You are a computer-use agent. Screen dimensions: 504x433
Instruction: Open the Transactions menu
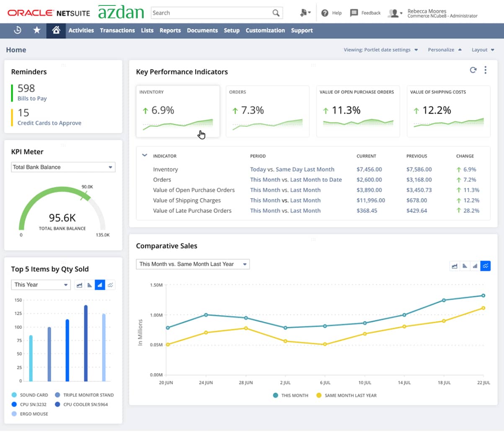pos(117,30)
